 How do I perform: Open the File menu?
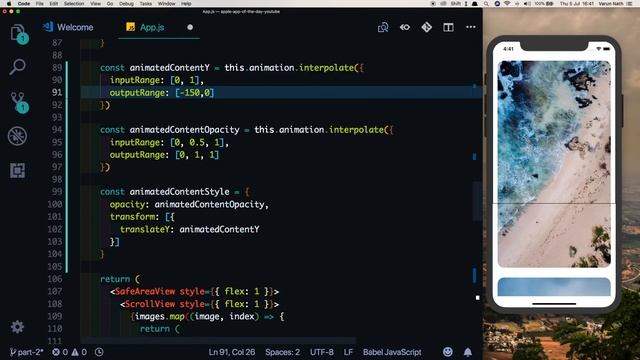40,3
